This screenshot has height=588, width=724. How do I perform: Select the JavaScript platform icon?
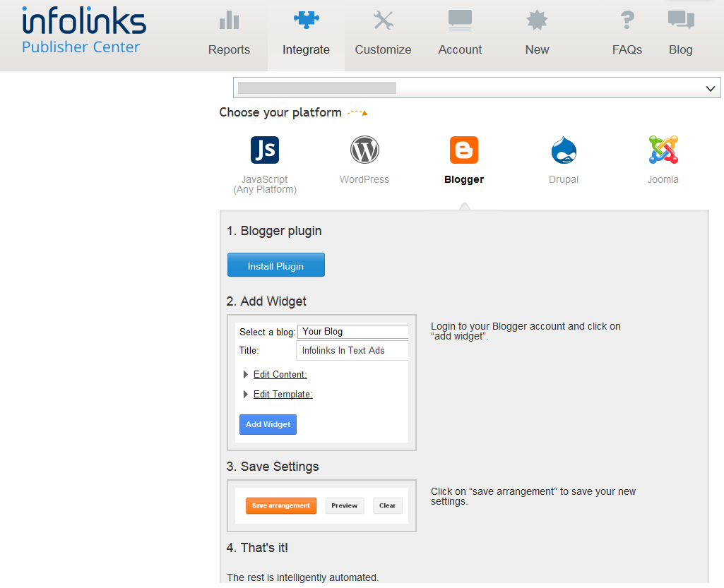tap(265, 150)
